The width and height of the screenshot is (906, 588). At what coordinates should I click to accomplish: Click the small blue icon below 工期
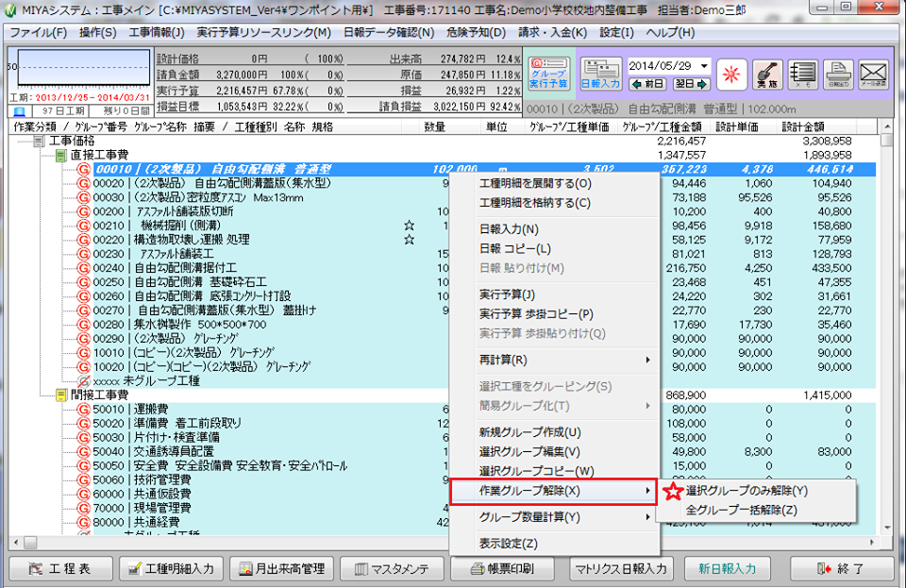(19, 111)
